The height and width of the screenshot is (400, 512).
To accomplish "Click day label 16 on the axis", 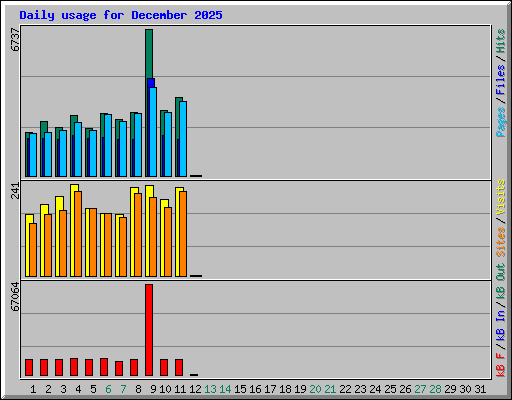I will (x=255, y=389).
